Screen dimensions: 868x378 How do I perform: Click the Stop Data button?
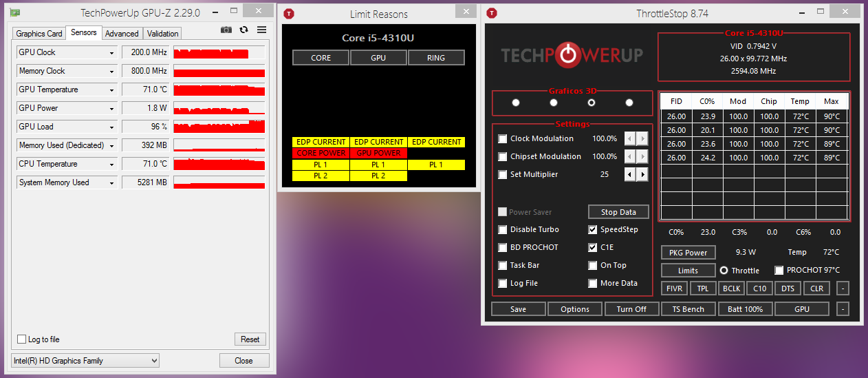(618, 212)
